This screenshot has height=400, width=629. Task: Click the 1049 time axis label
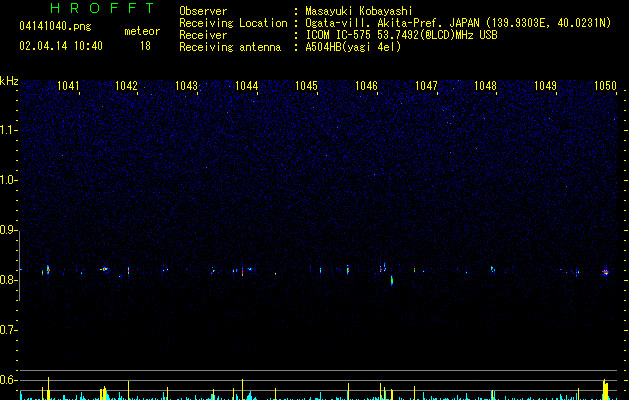click(546, 85)
